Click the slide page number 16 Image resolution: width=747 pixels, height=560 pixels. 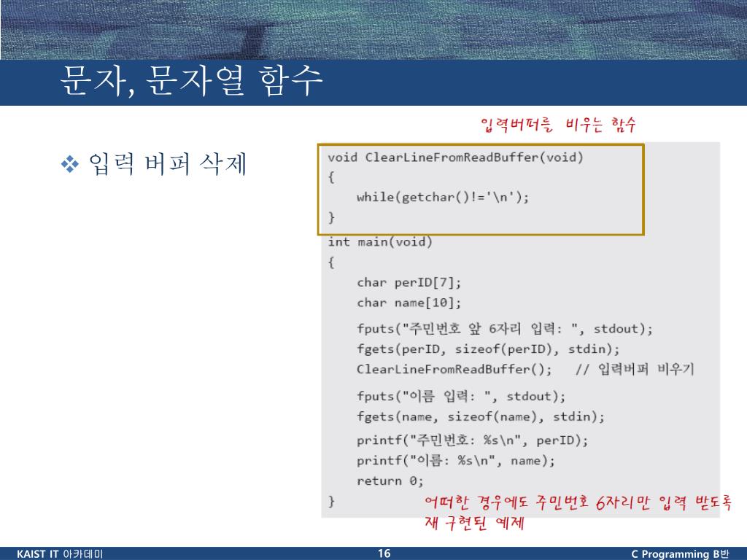(384, 553)
